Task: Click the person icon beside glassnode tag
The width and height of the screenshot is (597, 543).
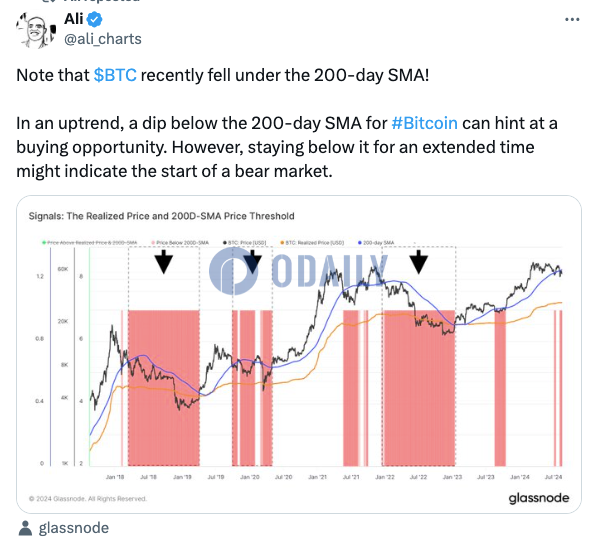Action: click(25, 528)
